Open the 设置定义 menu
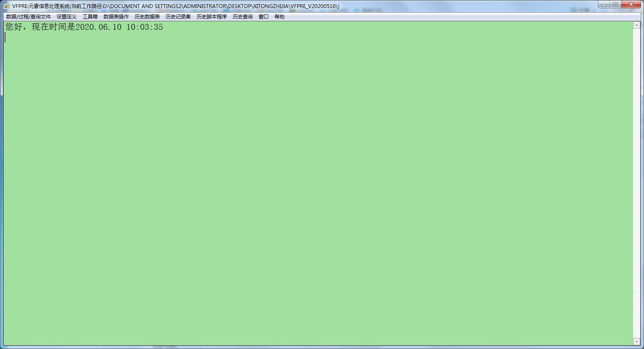This screenshot has height=349, width=644. point(67,17)
